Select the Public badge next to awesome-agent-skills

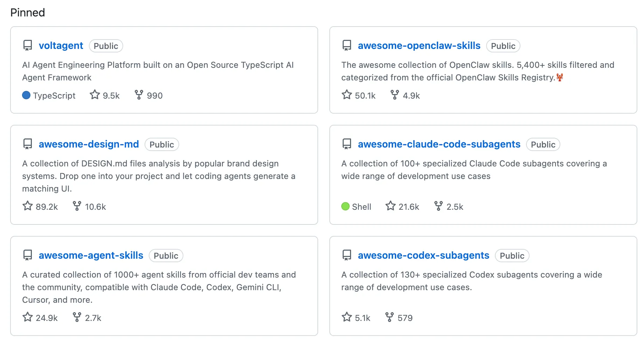pos(166,256)
